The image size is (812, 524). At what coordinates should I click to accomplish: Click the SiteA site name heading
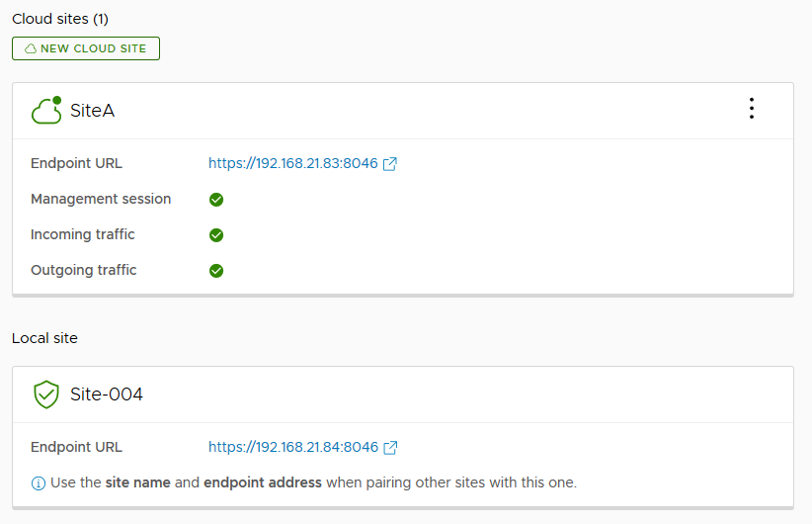92,111
